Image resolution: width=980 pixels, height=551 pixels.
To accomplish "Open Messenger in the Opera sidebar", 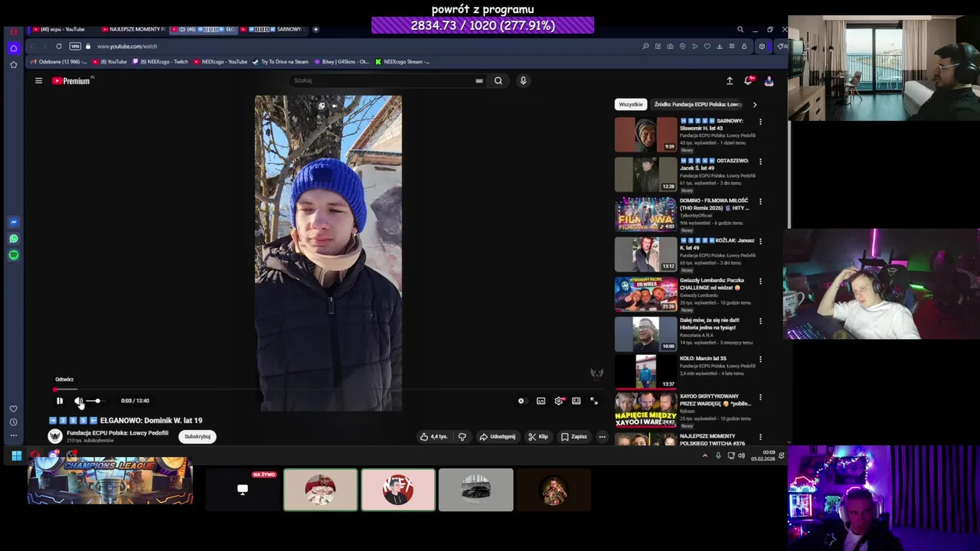I will tap(13, 222).
